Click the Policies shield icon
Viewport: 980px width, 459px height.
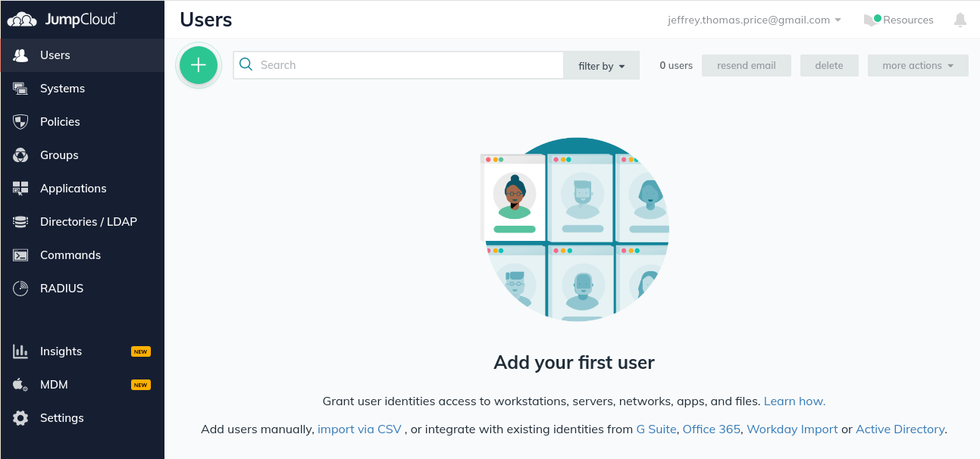pyautogui.click(x=20, y=122)
